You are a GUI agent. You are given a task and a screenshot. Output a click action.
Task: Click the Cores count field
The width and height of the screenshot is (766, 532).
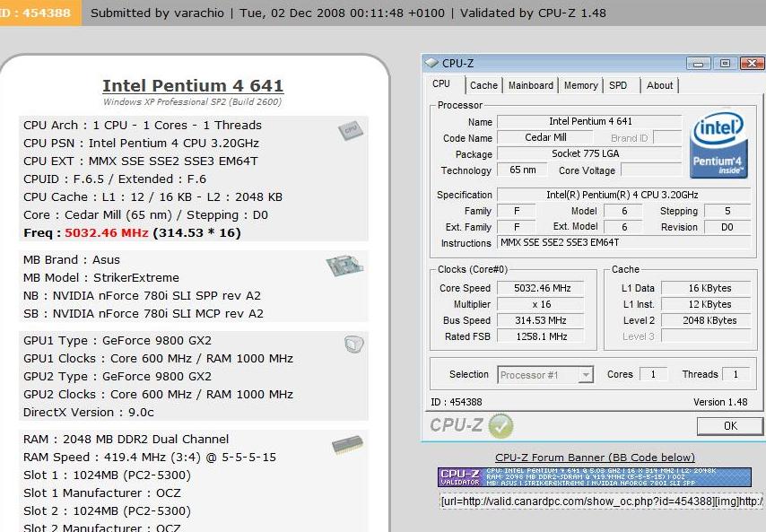(x=653, y=375)
